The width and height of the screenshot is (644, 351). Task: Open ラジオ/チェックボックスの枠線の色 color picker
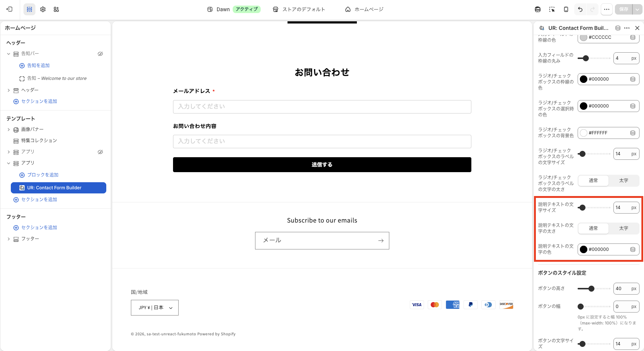click(584, 79)
